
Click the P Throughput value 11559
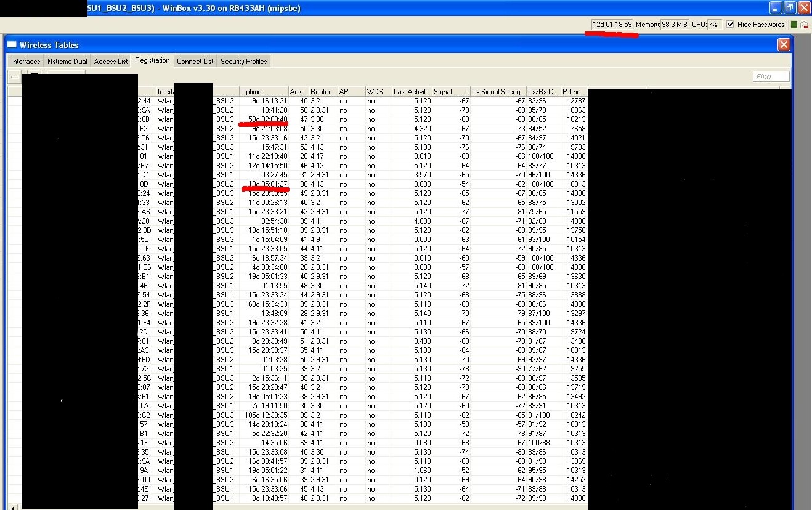(x=575, y=212)
